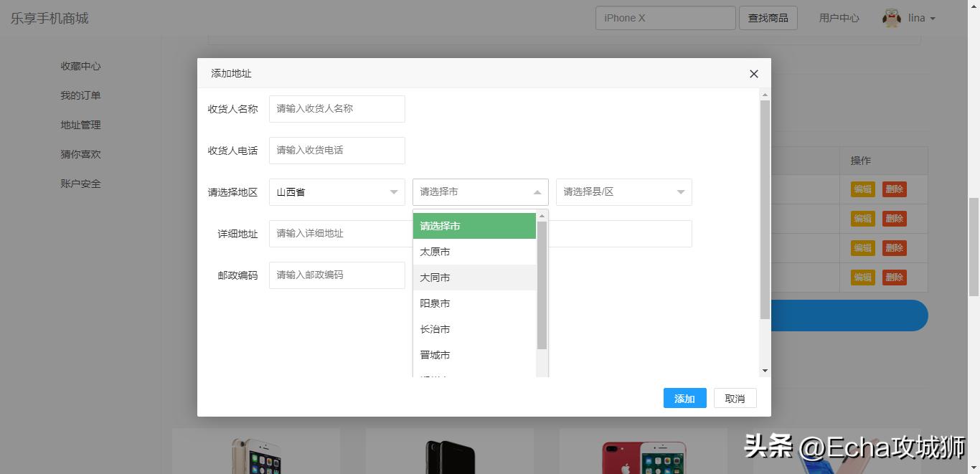Open 收藏中心 from the left menu

[x=81, y=65]
